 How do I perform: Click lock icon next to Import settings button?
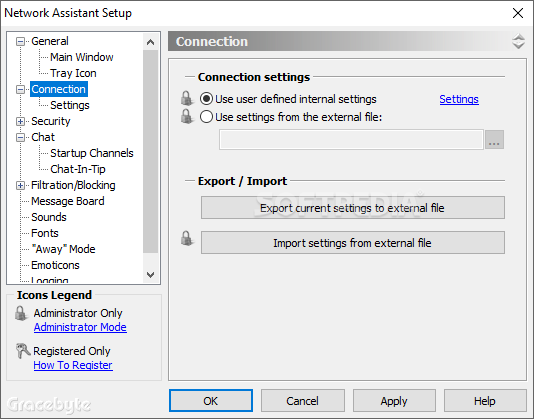(187, 238)
